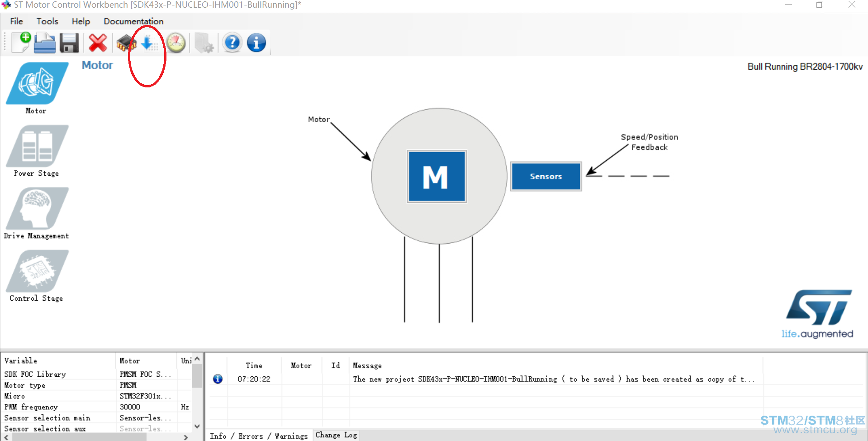Click the up arrow of the variable table scrollbar
This screenshot has width=868, height=441.
pos(197,359)
